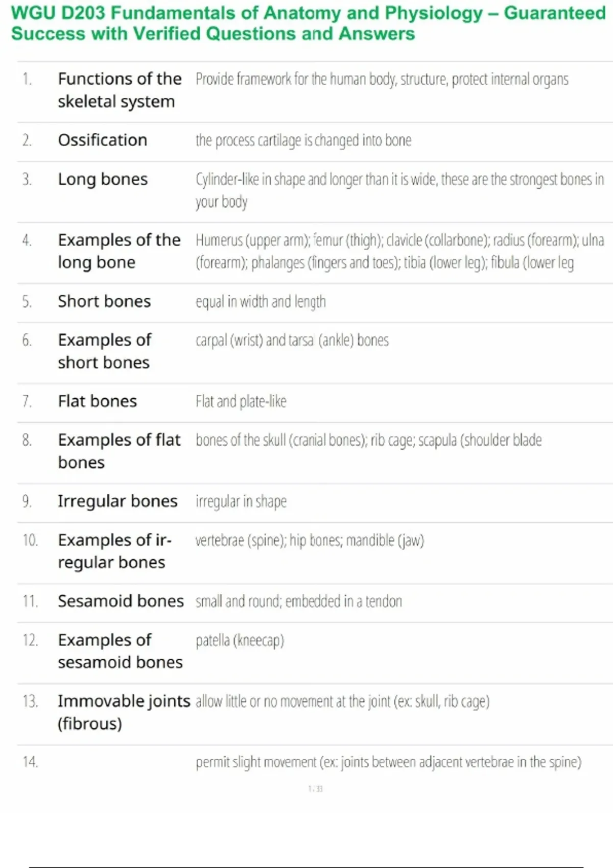Click the "Long bones" term

point(103,180)
